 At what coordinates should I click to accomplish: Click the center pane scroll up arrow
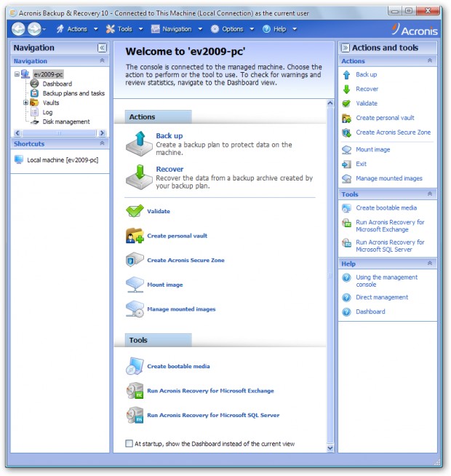(330, 103)
